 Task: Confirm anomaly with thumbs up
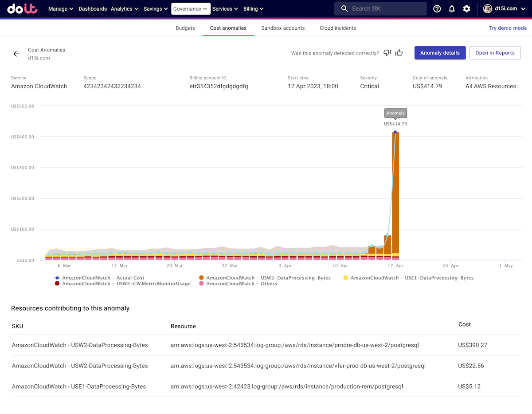pos(399,53)
